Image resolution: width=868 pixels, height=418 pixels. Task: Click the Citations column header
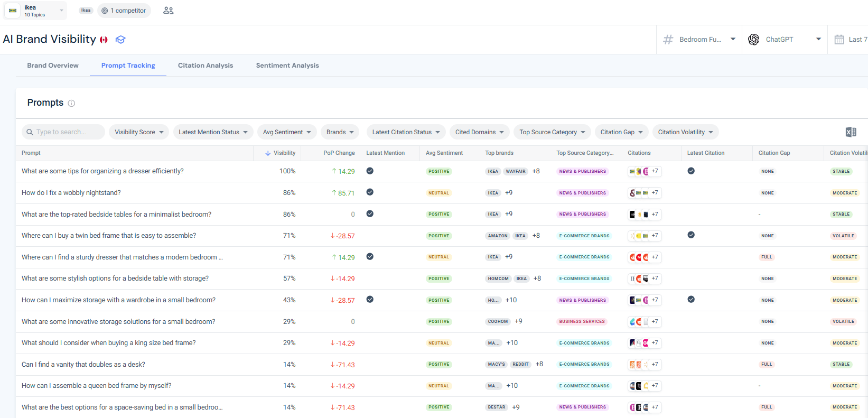pos(639,153)
